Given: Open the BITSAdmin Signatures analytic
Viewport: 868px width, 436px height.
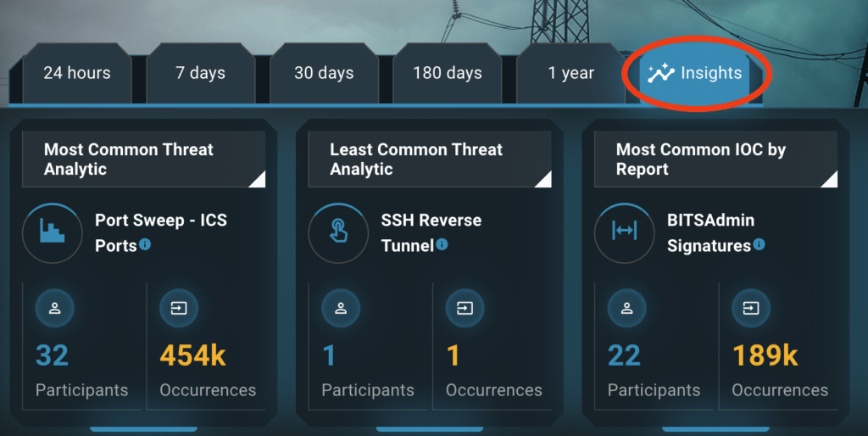Looking at the screenshot, I should pyautogui.click(x=710, y=232).
